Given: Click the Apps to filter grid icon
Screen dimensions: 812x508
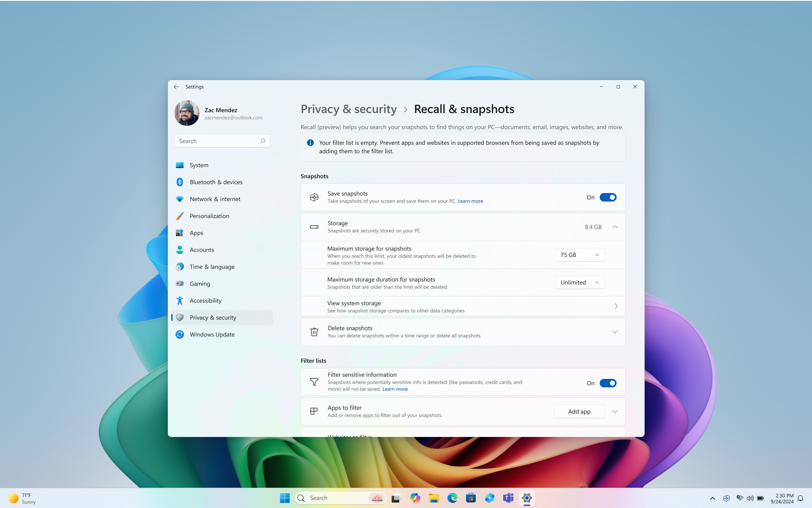Looking at the screenshot, I should tap(314, 411).
